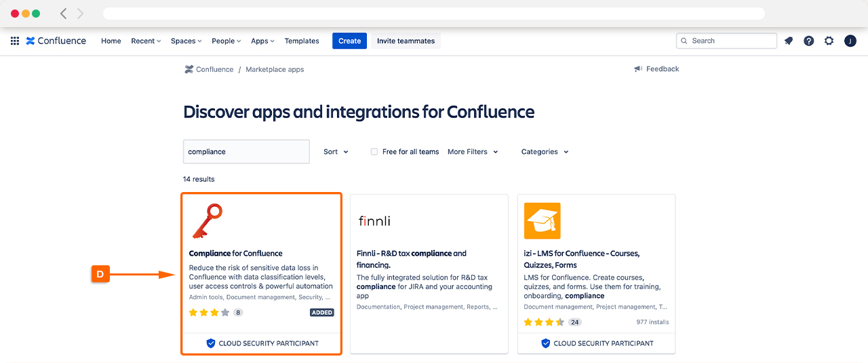Click the blue Create button

point(349,41)
